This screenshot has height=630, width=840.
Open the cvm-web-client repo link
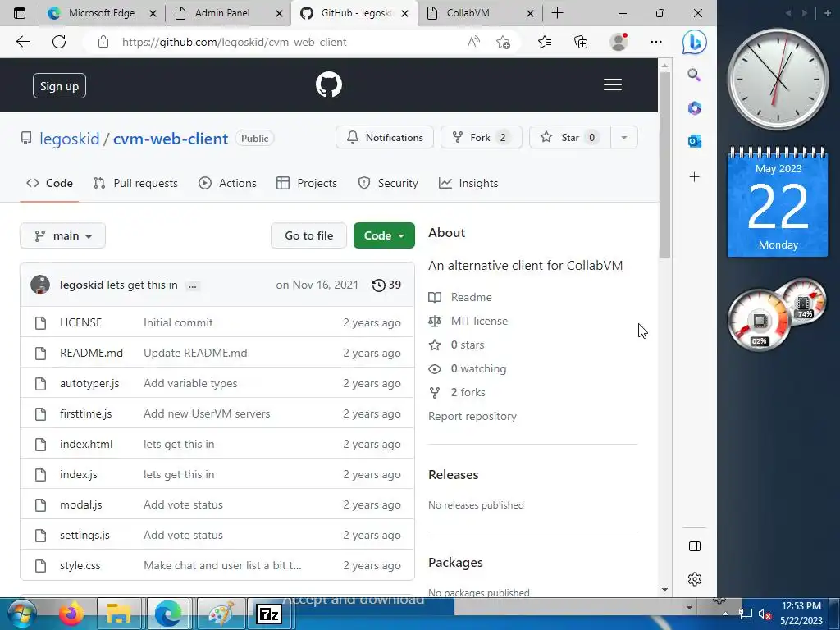(x=171, y=139)
